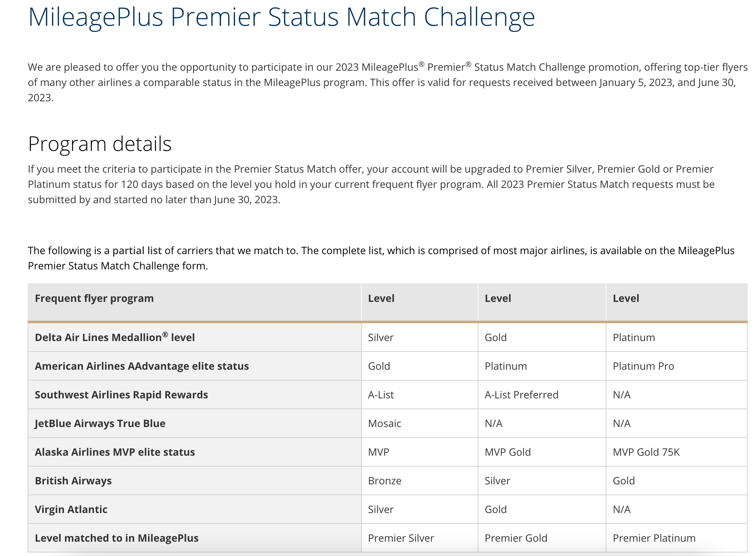Select the A-List Preferred cell

[x=521, y=395]
